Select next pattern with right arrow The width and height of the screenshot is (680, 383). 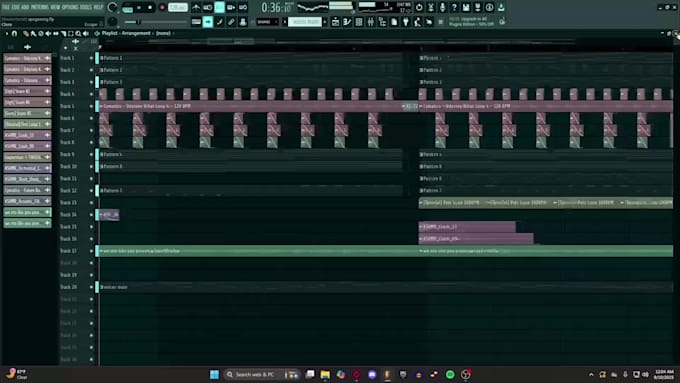(325, 22)
